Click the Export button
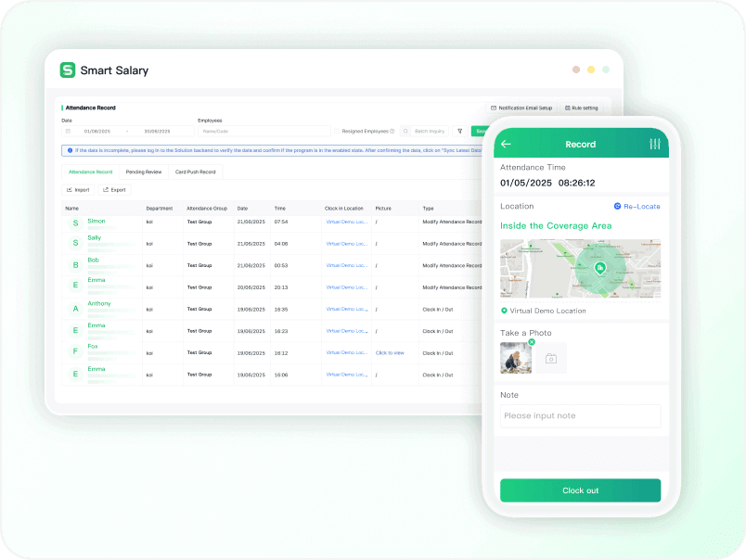Viewport: 746px width, 560px height. pos(114,189)
